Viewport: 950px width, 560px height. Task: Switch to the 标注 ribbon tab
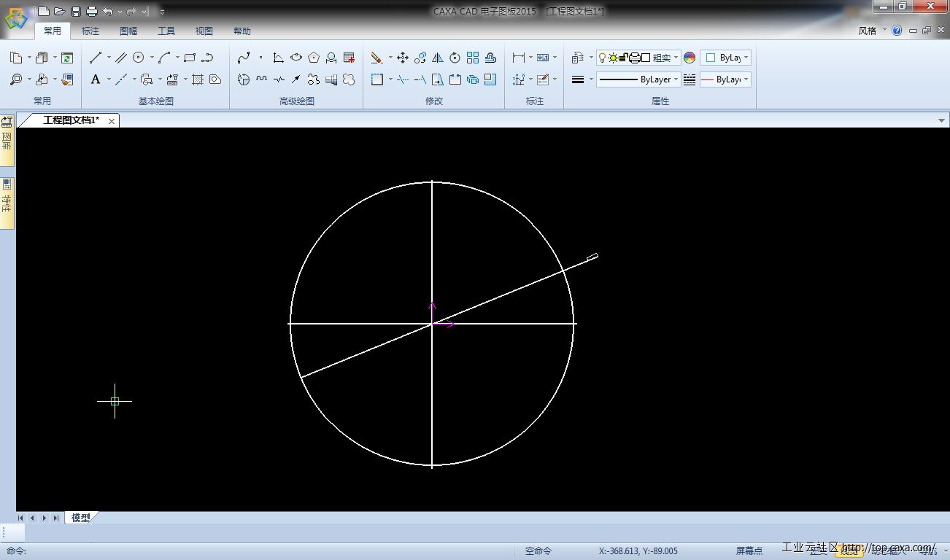[x=90, y=31]
